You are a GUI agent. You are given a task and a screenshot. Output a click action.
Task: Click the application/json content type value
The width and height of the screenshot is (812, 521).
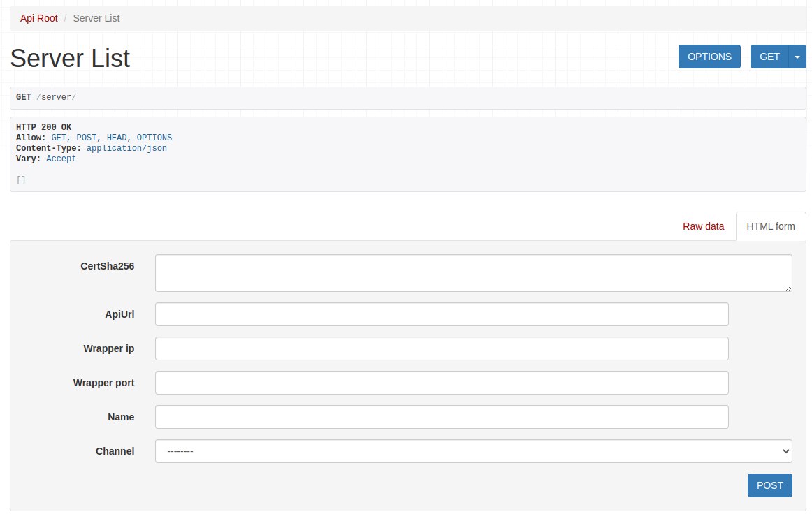[x=126, y=148]
